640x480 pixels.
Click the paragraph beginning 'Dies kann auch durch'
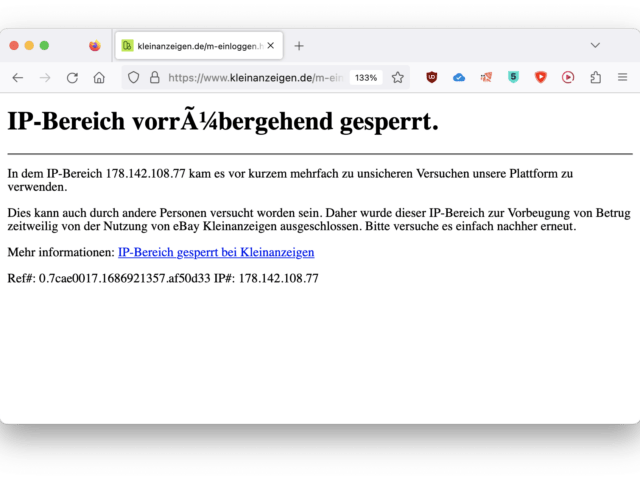(x=319, y=220)
